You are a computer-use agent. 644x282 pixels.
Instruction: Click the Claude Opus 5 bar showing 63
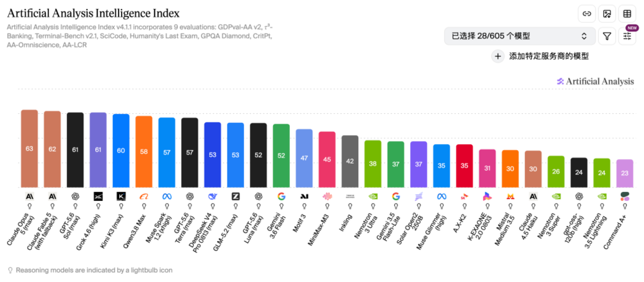(29, 149)
